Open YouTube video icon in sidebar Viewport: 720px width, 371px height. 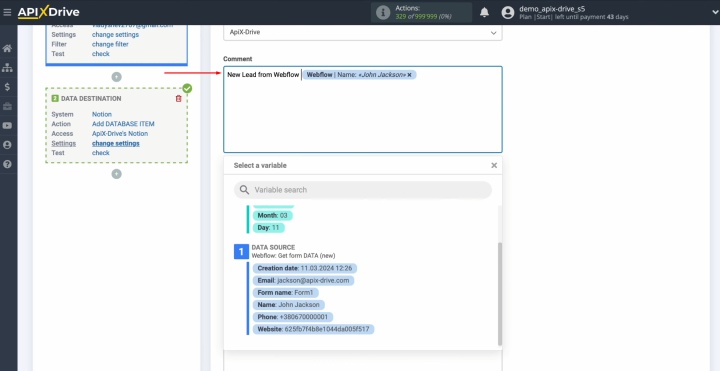coord(7,126)
